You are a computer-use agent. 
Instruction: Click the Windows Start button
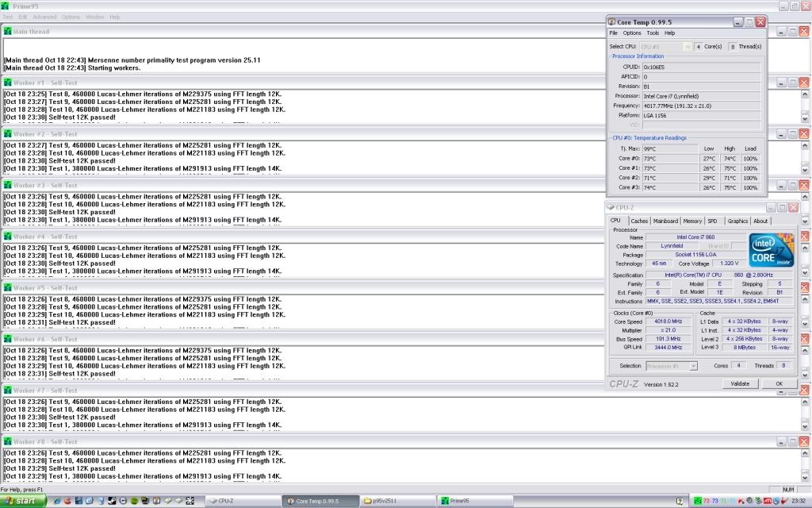(22, 501)
